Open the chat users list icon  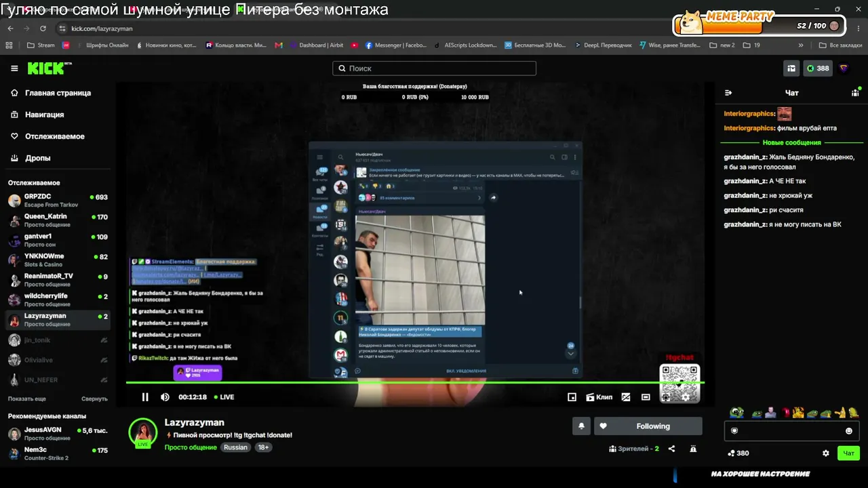click(855, 93)
